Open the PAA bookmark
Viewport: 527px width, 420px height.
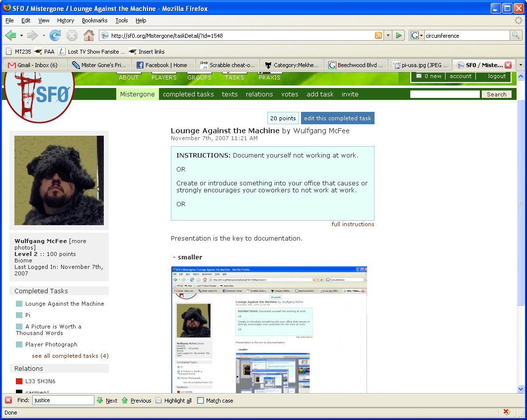point(45,52)
